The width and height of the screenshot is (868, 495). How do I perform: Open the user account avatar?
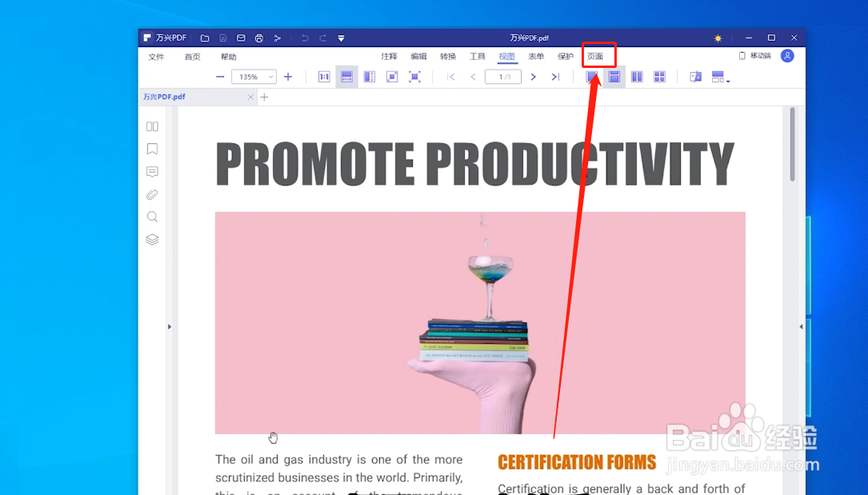click(x=787, y=56)
